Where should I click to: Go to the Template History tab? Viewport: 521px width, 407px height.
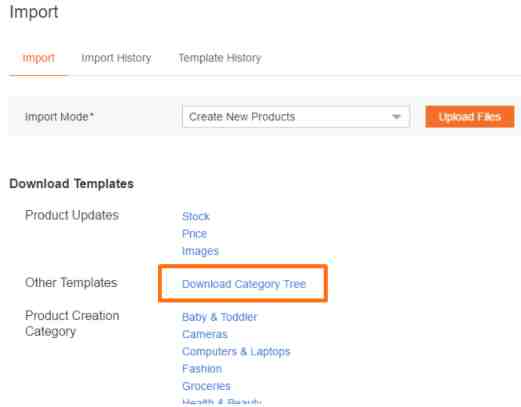coord(220,58)
